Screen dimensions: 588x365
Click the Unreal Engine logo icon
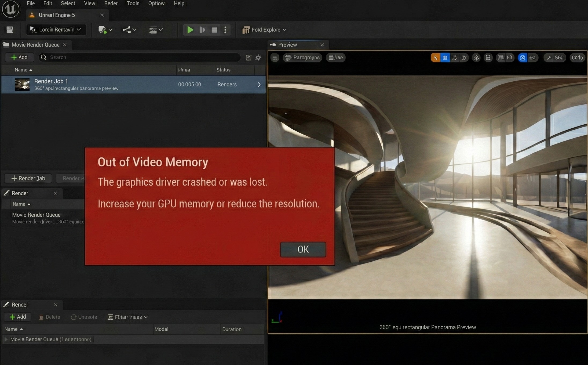click(x=10, y=9)
